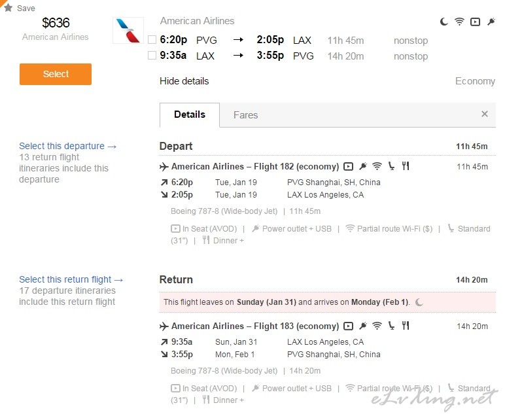Viewport: 505px width, 420px height.
Task: Collapse flight info via Hide details
Action: (184, 81)
